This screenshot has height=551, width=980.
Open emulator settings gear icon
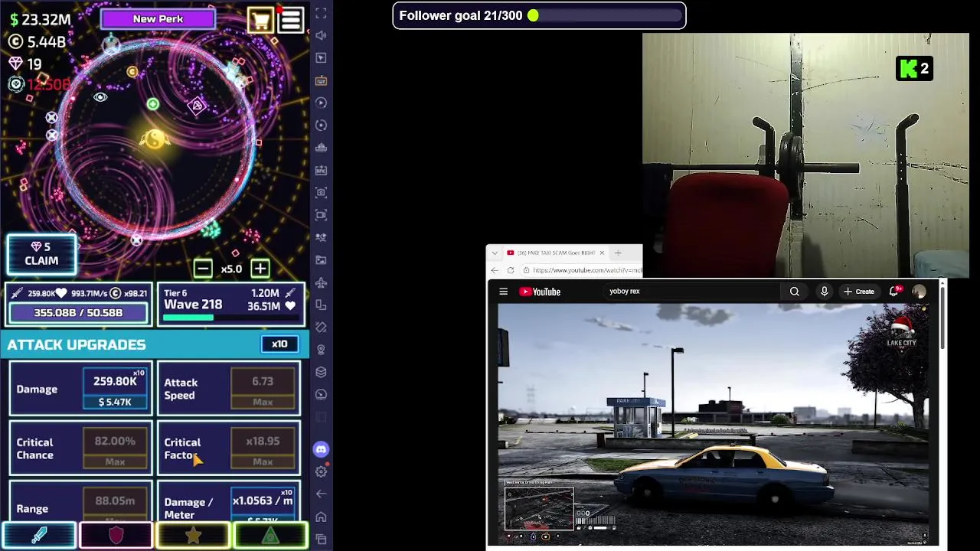click(x=321, y=471)
